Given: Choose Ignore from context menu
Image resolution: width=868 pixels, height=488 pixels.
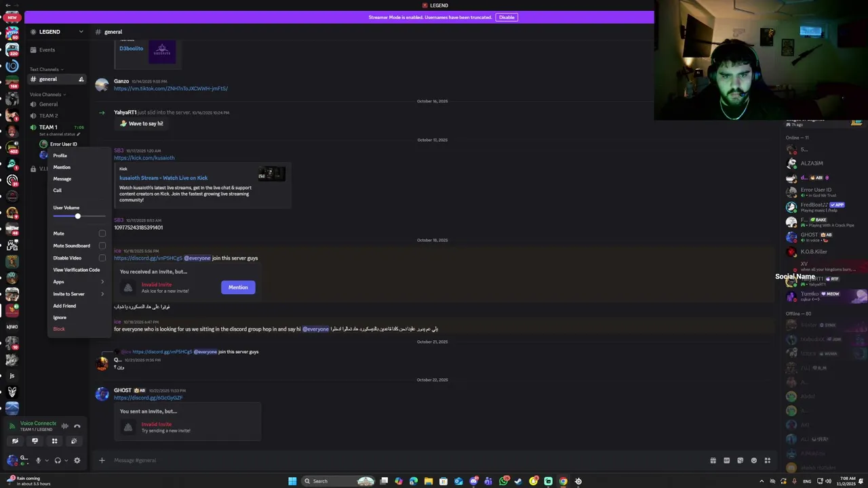Looking at the screenshot, I should (x=79, y=318).
